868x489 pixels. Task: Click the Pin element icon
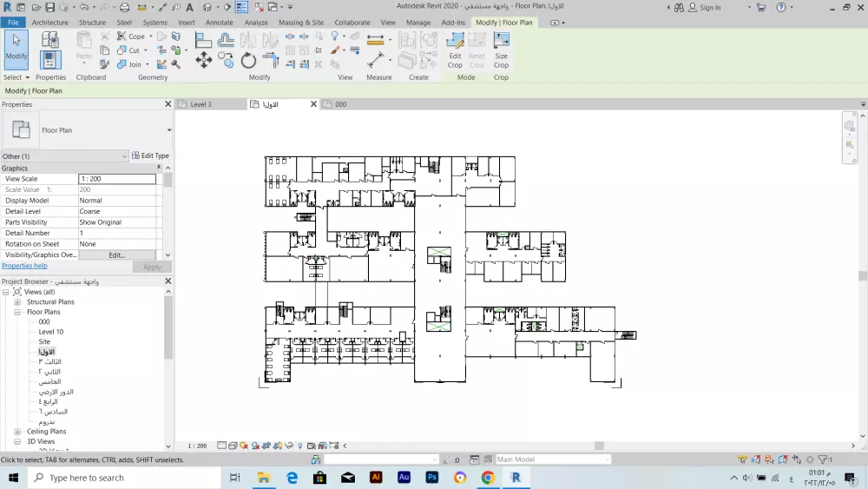pyautogui.click(x=319, y=50)
